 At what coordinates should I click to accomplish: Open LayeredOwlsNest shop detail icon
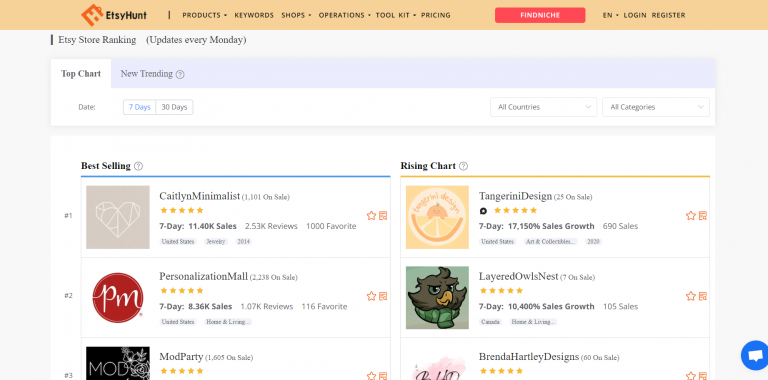(702, 296)
